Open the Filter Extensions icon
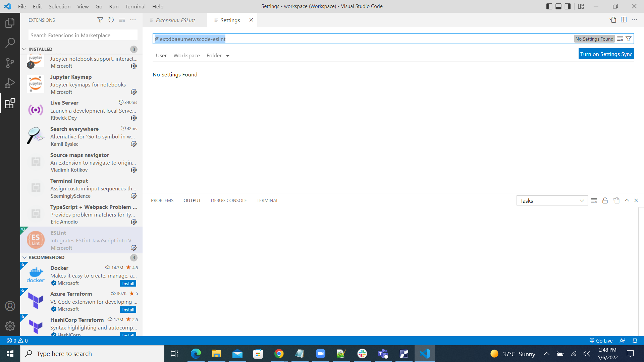The image size is (644, 362). 100,20
